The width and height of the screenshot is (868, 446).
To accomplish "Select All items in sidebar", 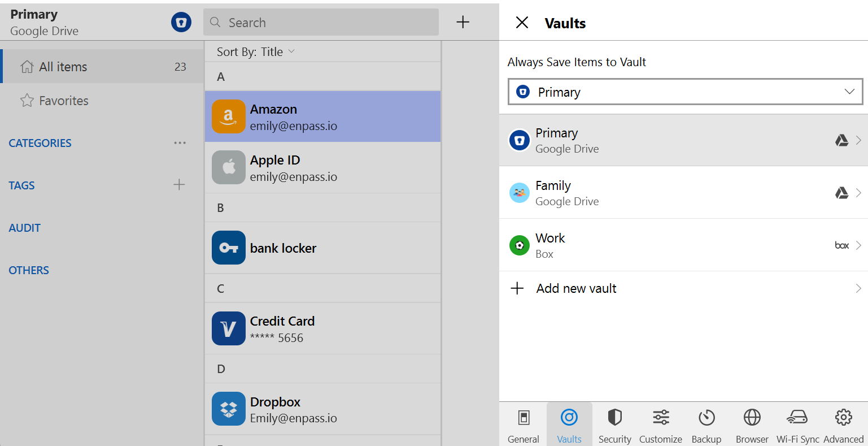I will (102, 67).
